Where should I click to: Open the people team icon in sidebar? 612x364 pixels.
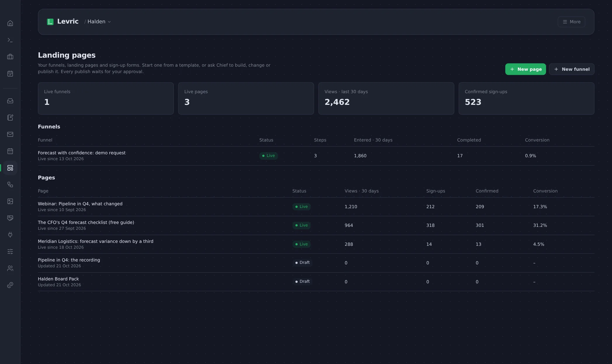point(10,268)
